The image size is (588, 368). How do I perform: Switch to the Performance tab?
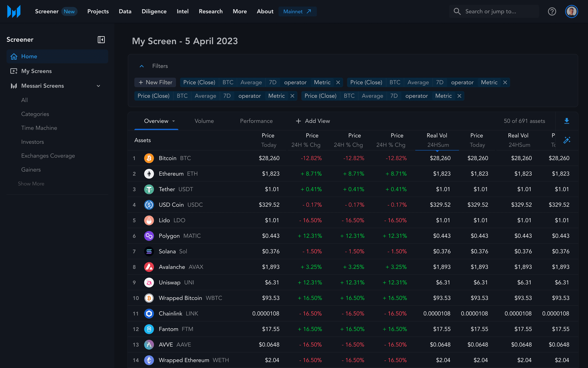click(256, 121)
